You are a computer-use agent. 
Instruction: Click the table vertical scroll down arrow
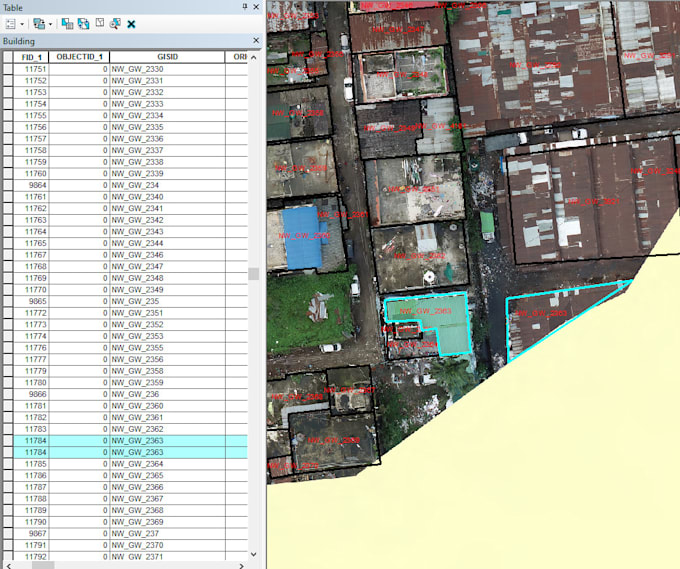(x=254, y=554)
